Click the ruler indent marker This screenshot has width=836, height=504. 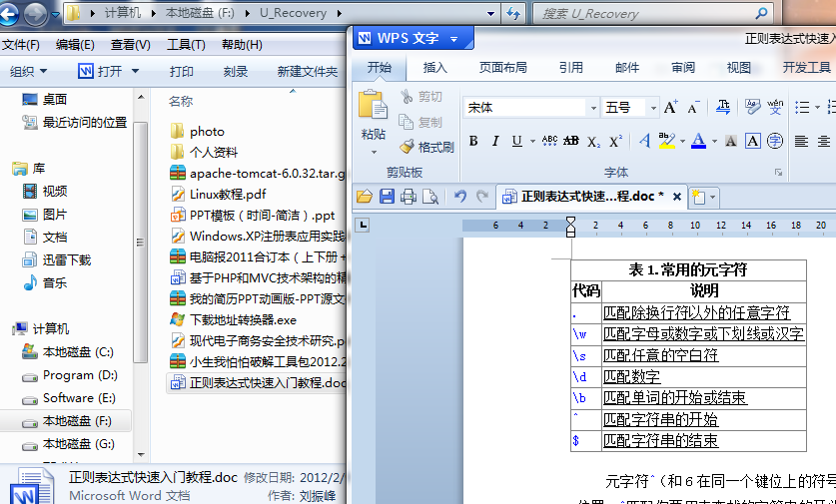coord(570,227)
